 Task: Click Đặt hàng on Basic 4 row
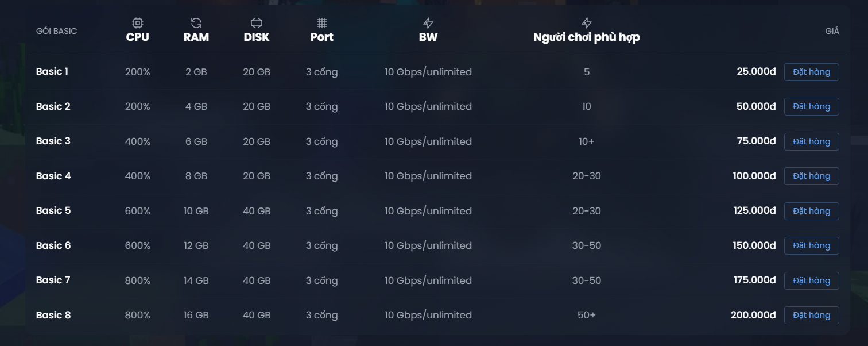tap(811, 176)
